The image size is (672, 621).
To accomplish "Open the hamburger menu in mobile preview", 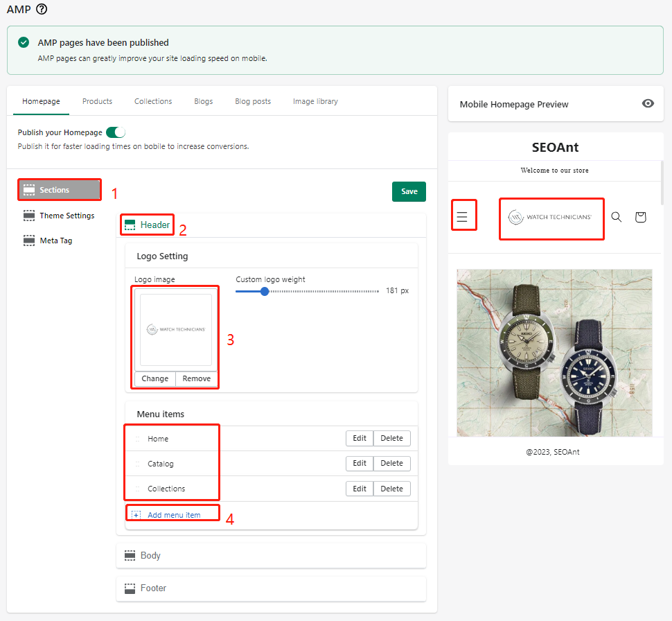I will (462, 216).
